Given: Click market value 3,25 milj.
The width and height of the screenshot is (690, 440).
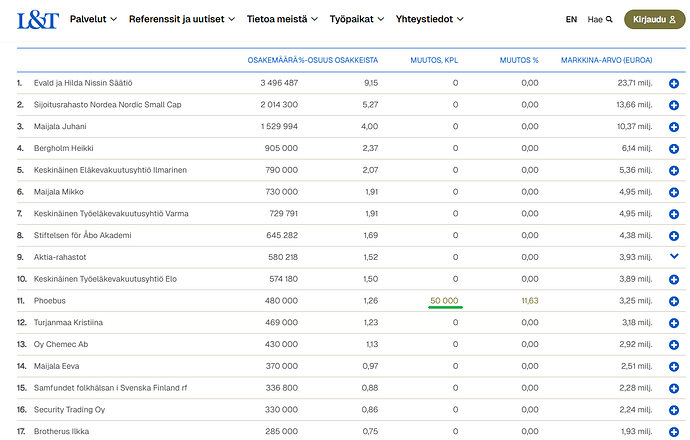Looking at the screenshot, I should pyautogui.click(x=636, y=301).
